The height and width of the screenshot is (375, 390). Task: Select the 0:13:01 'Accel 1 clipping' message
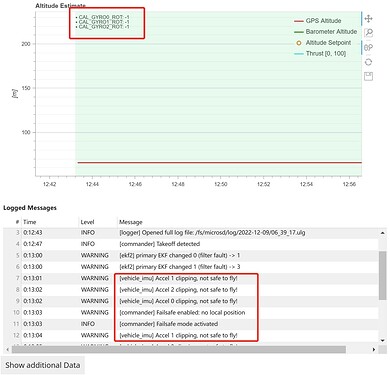191,278
